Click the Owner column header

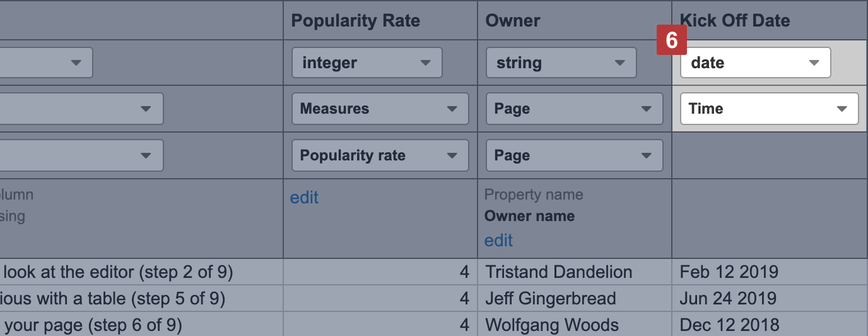pos(513,20)
